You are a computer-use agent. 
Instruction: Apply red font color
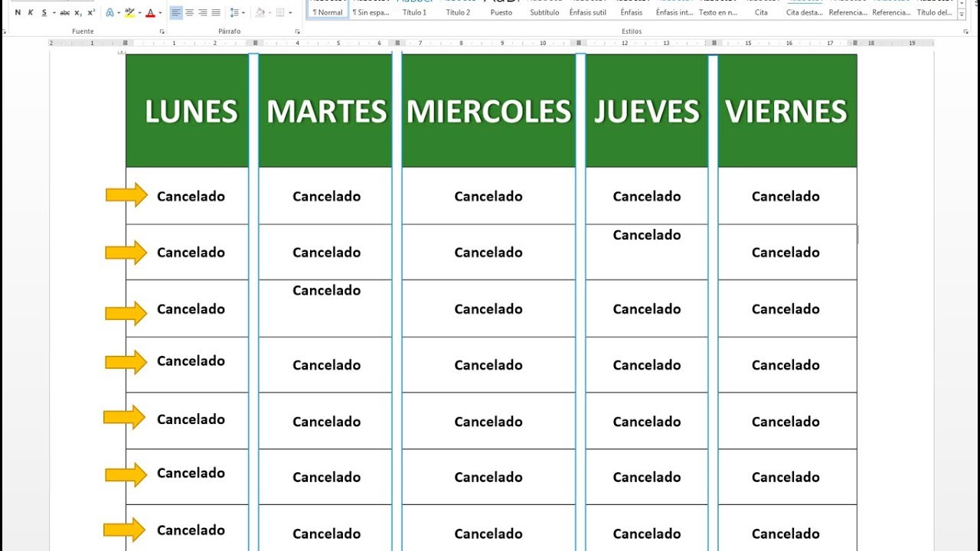click(x=150, y=13)
